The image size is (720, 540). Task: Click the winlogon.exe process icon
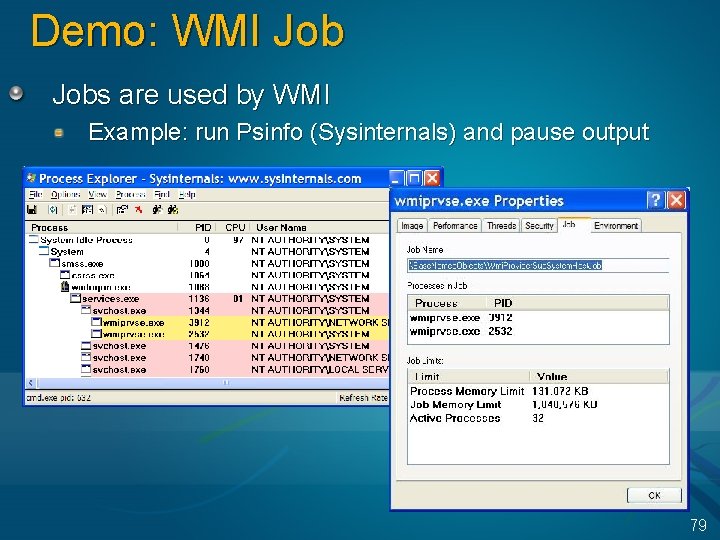pyautogui.click(x=65, y=287)
